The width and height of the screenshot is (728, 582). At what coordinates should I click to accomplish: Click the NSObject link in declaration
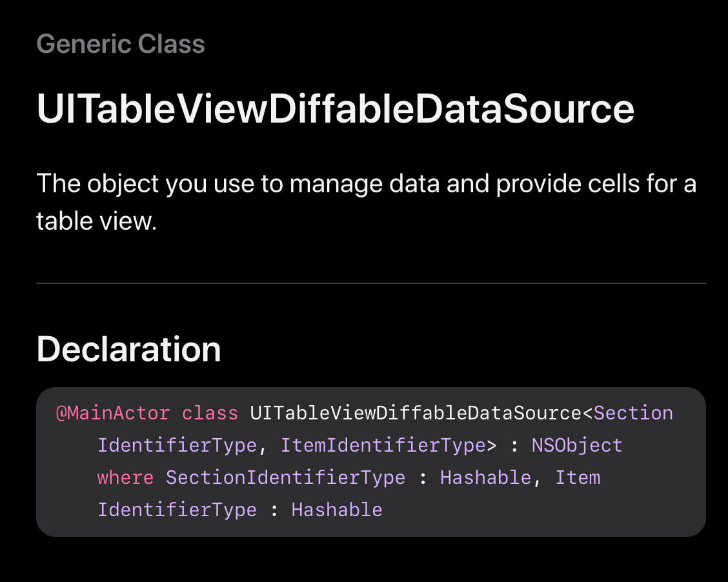click(577, 446)
